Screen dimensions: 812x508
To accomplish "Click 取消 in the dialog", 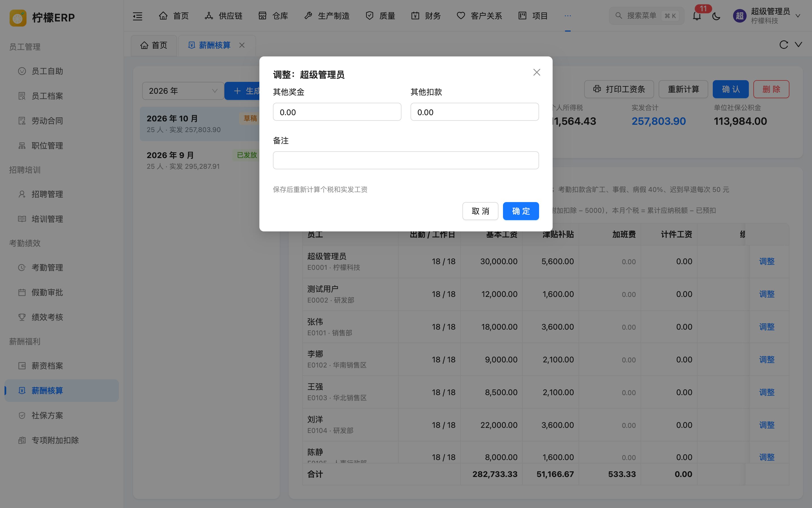I will [x=480, y=211].
